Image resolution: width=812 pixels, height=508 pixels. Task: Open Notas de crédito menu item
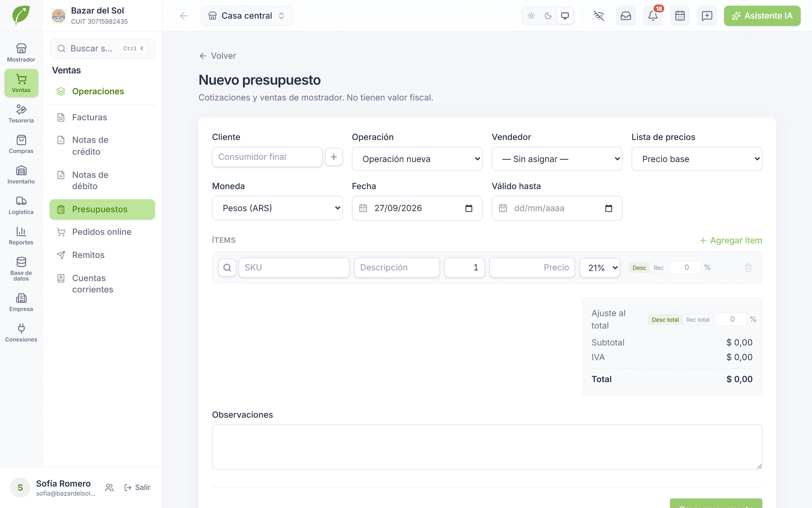pyautogui.click(x=102, y=146)
